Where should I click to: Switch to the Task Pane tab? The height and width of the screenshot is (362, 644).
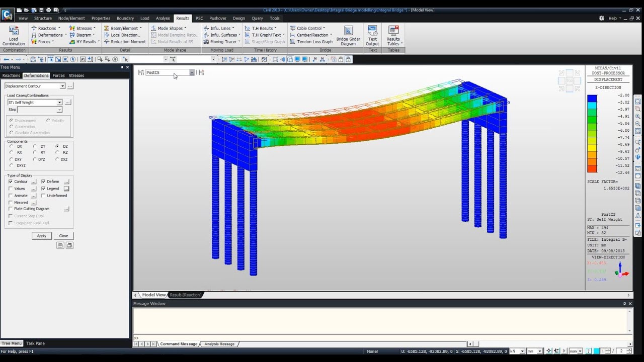pyautogui.click(x=35, y=343)
